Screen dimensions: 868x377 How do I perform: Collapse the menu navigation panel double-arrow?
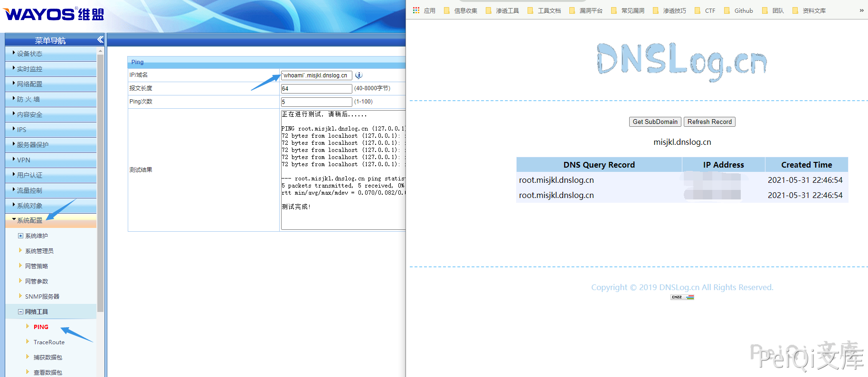click(100, 40)
